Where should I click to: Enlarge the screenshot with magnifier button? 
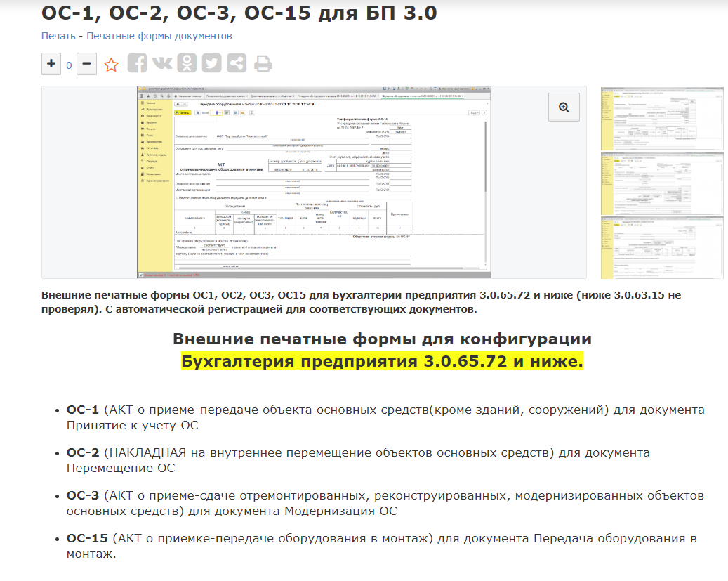pyautogui.click(x=564, y=107)
